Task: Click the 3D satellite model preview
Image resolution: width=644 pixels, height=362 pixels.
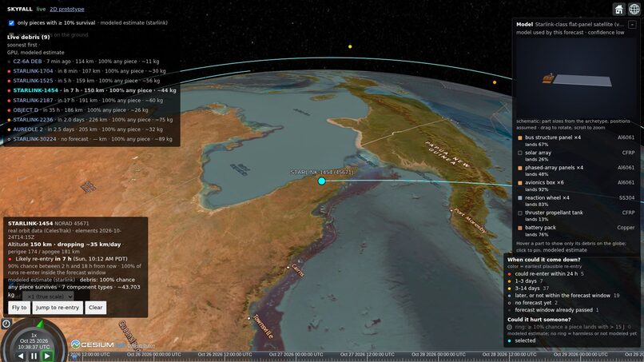Action: (x=576, y=78)
